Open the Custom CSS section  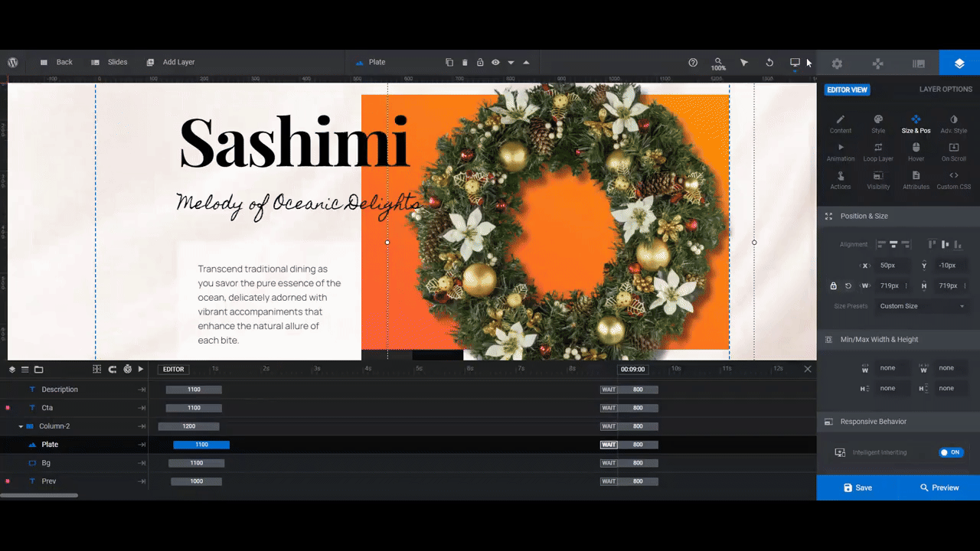point(953,181)
